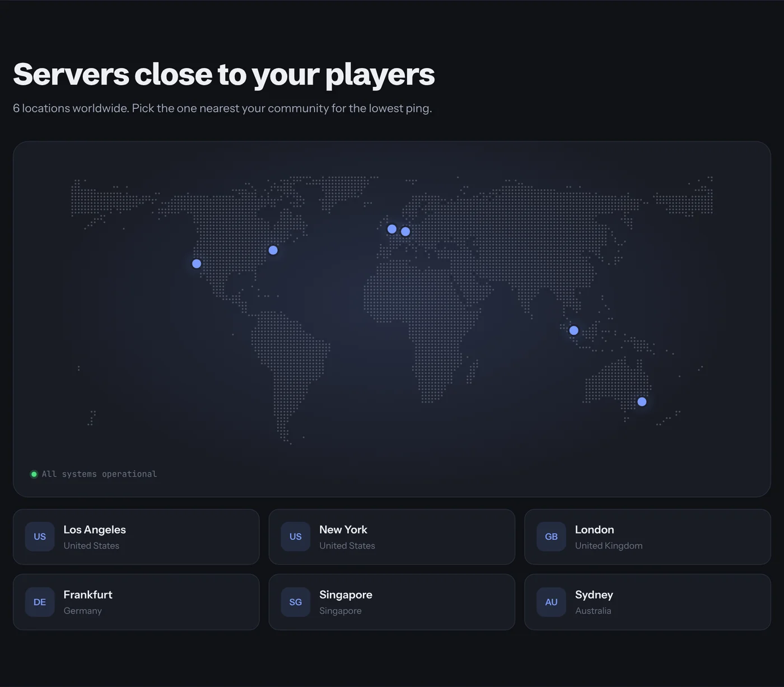Click the "All systems operational" status text

pyautogui.click(x=99, y=474)
